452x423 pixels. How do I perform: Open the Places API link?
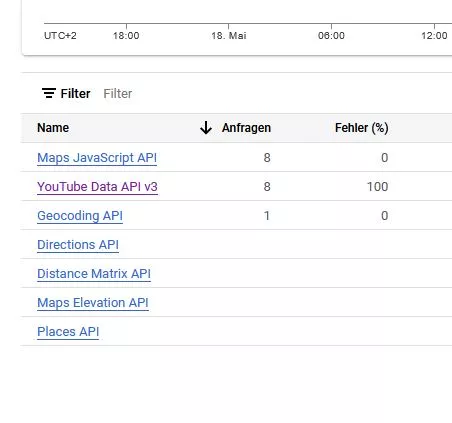point(68,332)
